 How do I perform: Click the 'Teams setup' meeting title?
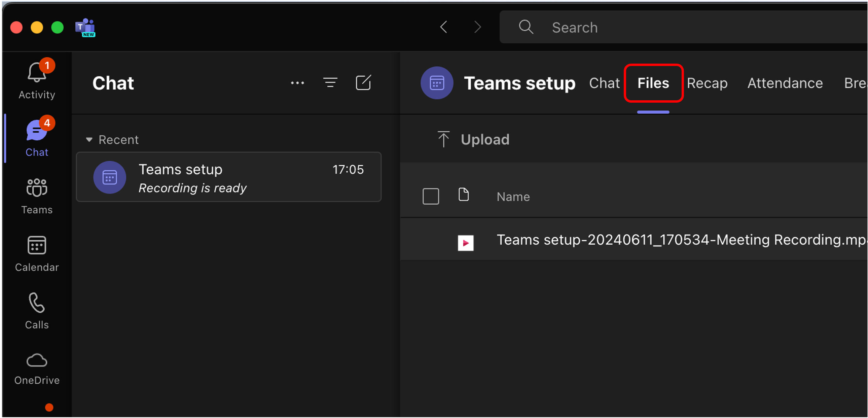click(519, 83)
